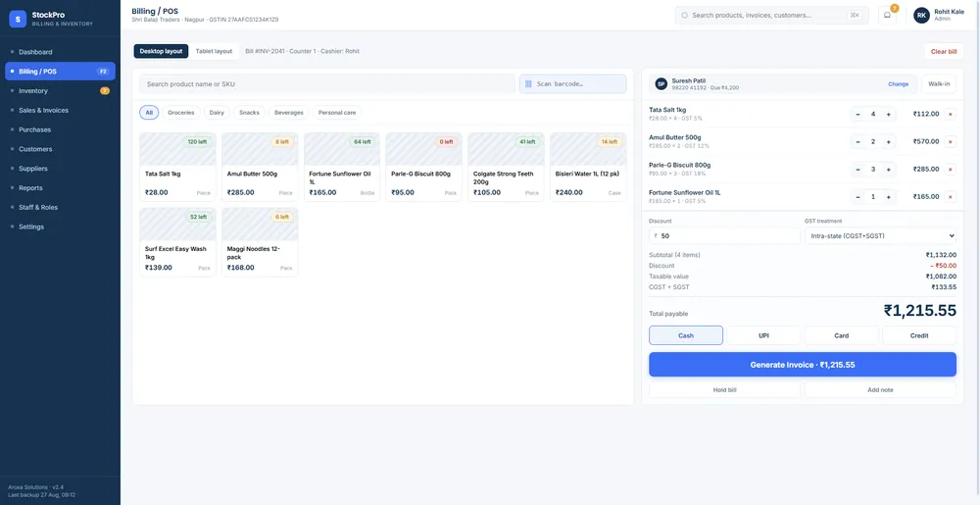980x505 pixels.
Task: Increase Fortune Sunflower Oil quantity
Action: 888,196
